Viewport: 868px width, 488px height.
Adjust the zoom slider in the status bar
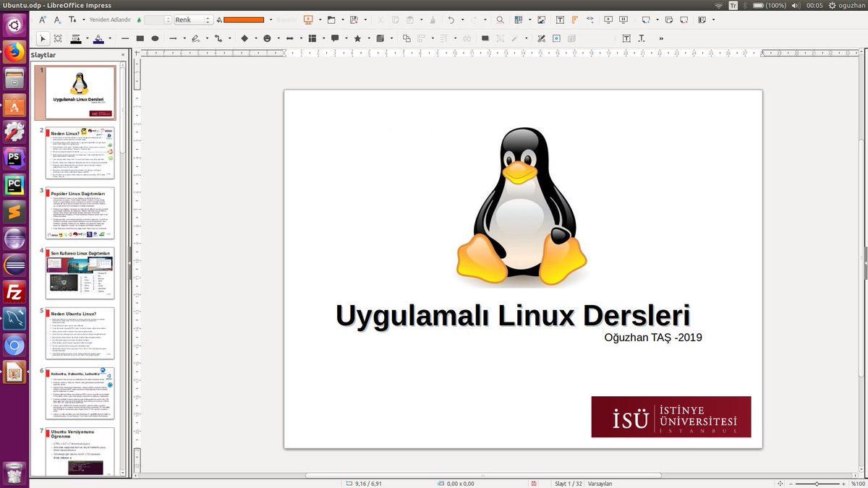(x=817, y=483)
